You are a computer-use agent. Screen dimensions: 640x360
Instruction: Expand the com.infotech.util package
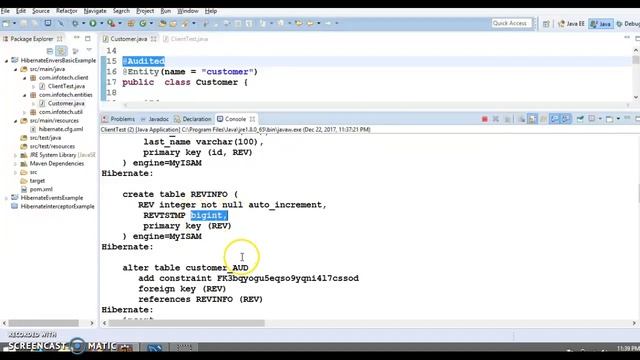[24, 112]
